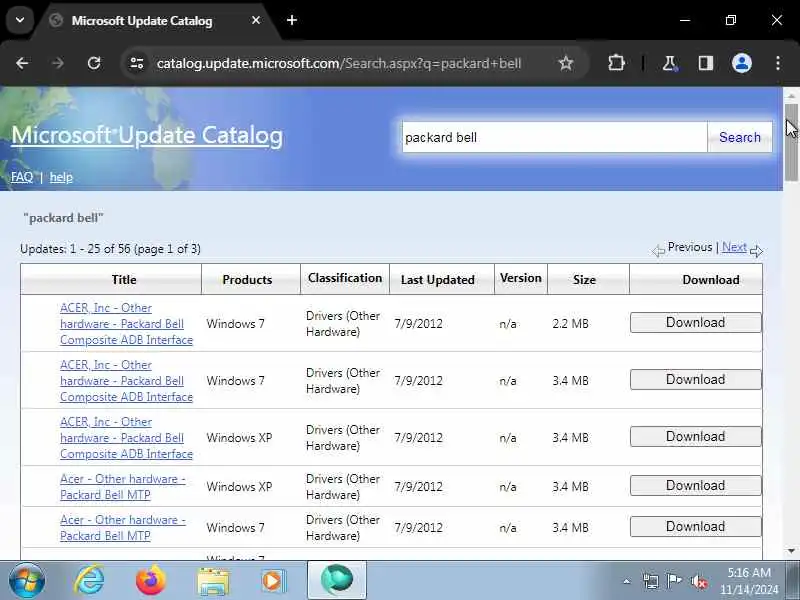Viewport: 800px width, 600px height.
Task: Sort by Products column header
Action: pos(247,280)
